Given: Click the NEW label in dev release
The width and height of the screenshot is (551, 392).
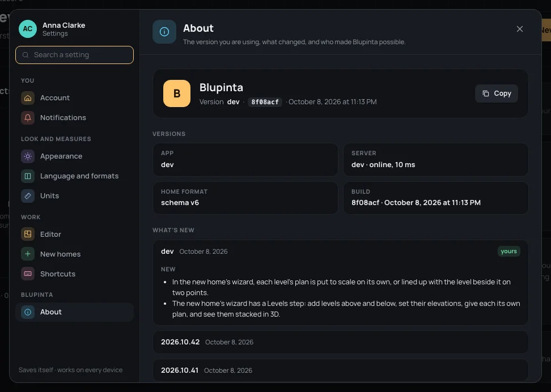Looking at the screenshot, I should (168, 270).
